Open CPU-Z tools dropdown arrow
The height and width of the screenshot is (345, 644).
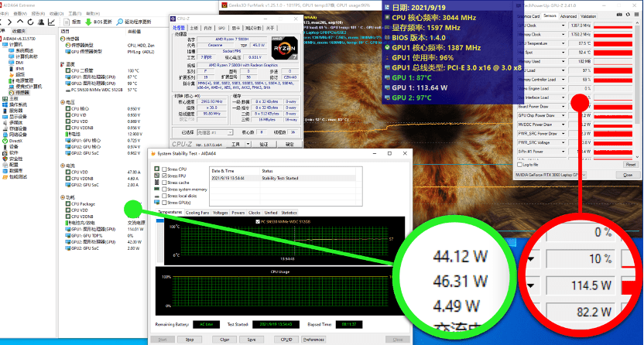point(248,144)
